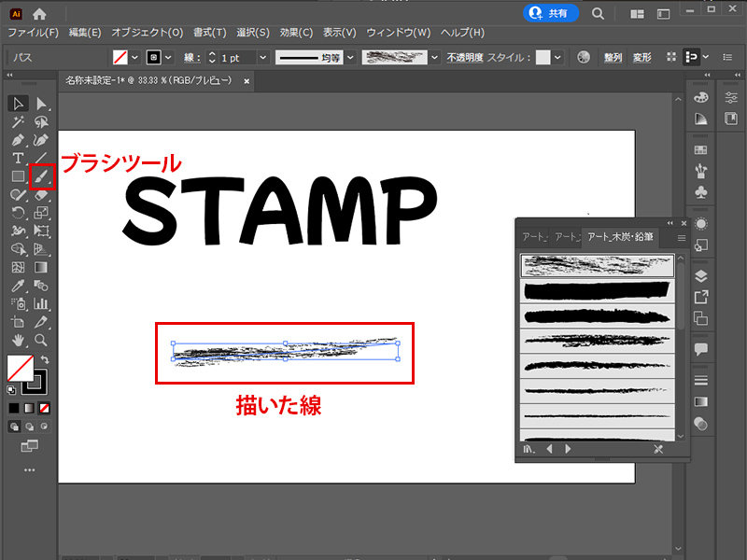Select the Eyedropper tool
Screen dimensions: 747x560
pos(20,287)
